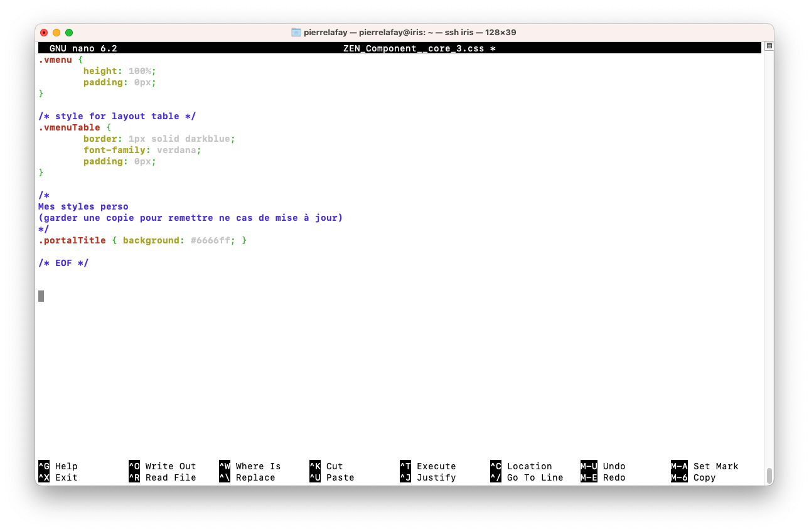Click the ^G Help shortcut label

(x=58, y=466)
